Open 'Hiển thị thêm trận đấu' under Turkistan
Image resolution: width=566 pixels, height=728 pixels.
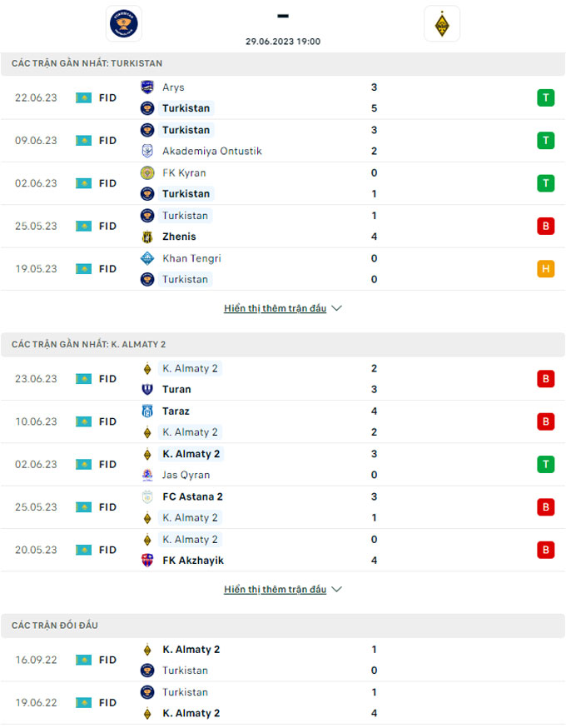point(275,308)
